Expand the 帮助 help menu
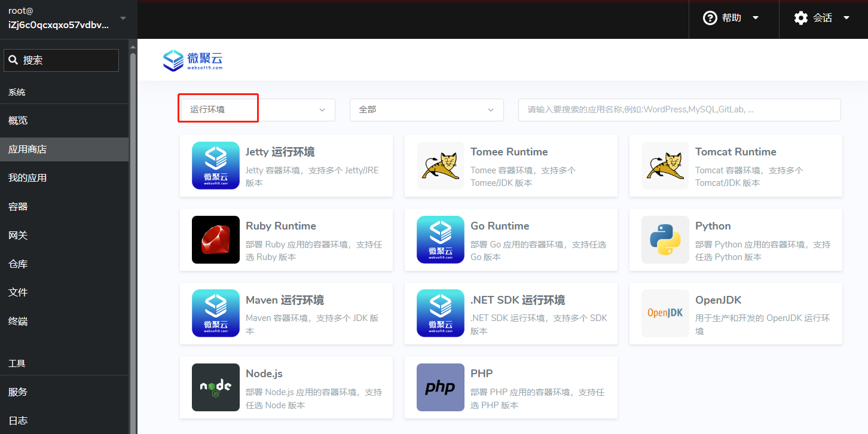 [732, 18]
